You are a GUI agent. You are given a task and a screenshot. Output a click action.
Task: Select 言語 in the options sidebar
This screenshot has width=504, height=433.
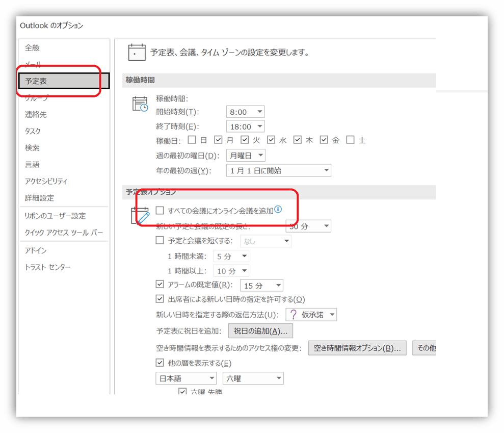[x=64, y=165]
